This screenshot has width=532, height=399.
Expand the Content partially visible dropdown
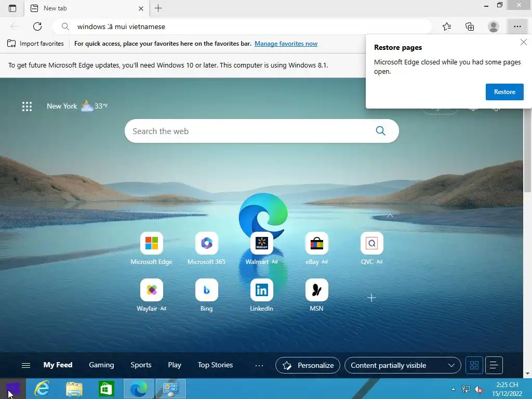403,365
